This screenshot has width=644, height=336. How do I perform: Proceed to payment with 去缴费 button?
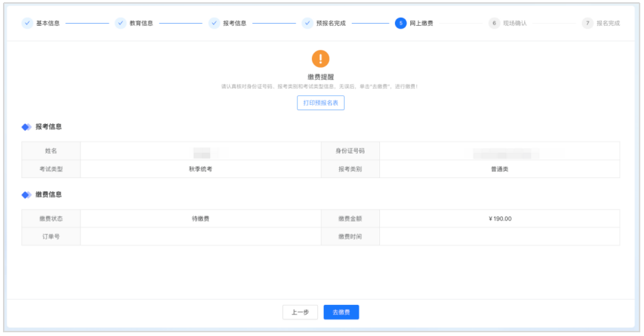coord(341,312)
